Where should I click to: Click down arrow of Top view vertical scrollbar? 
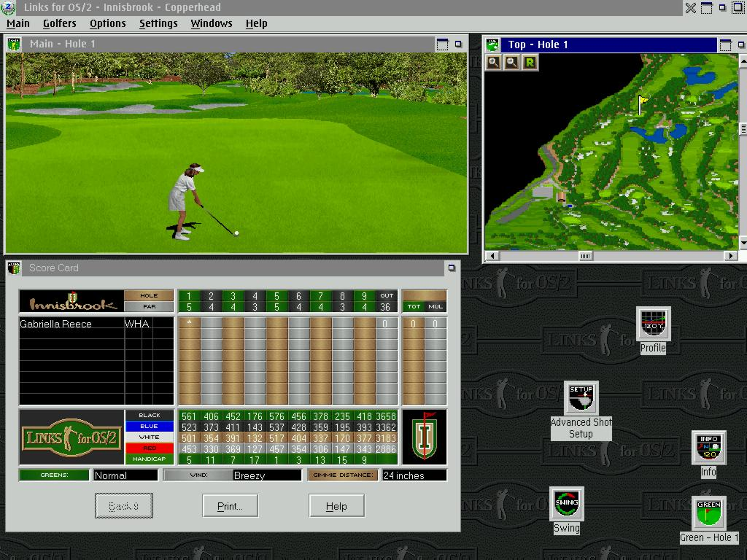743,243
